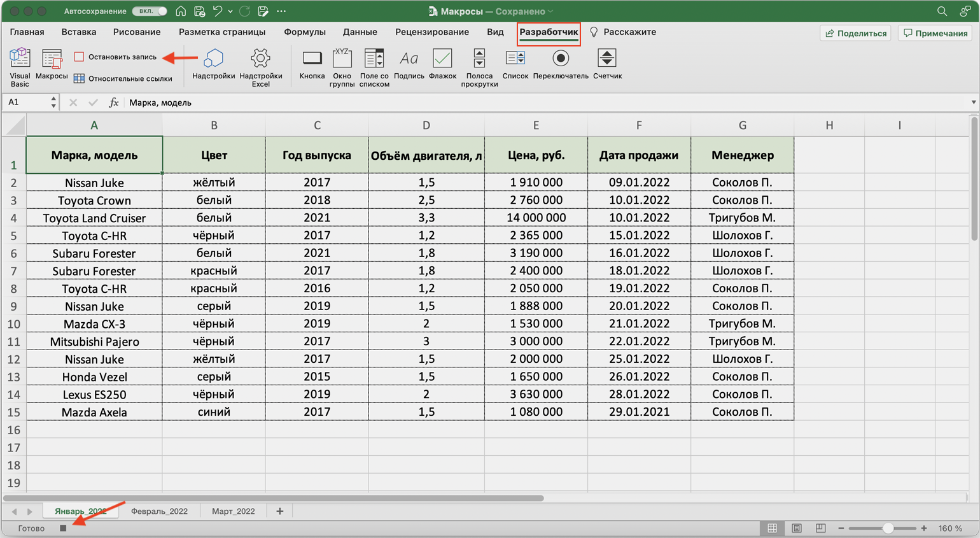Switch to the Рисование tab
Image resolution: width=980 pixels, height=538 pixels.
point(137,32)
